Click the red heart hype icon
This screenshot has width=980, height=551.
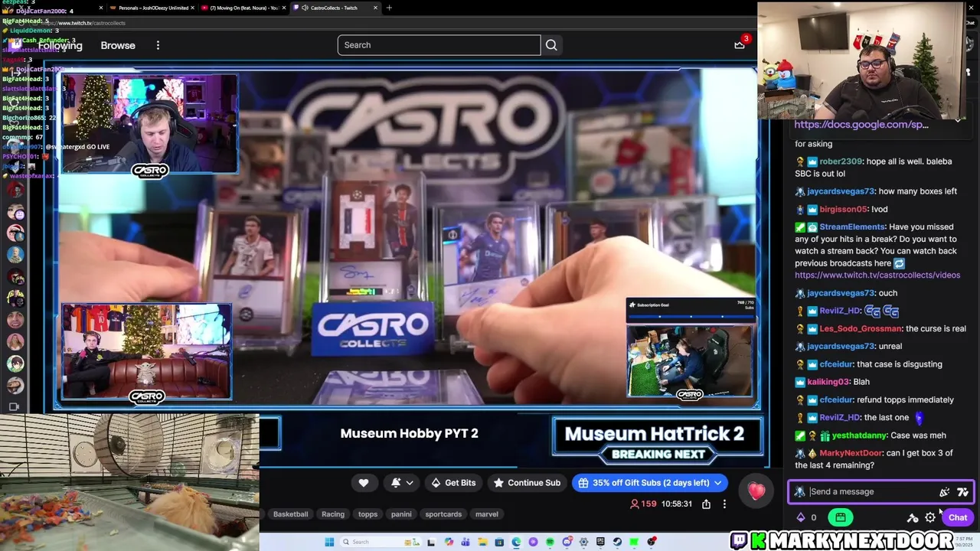coord(756,491)
